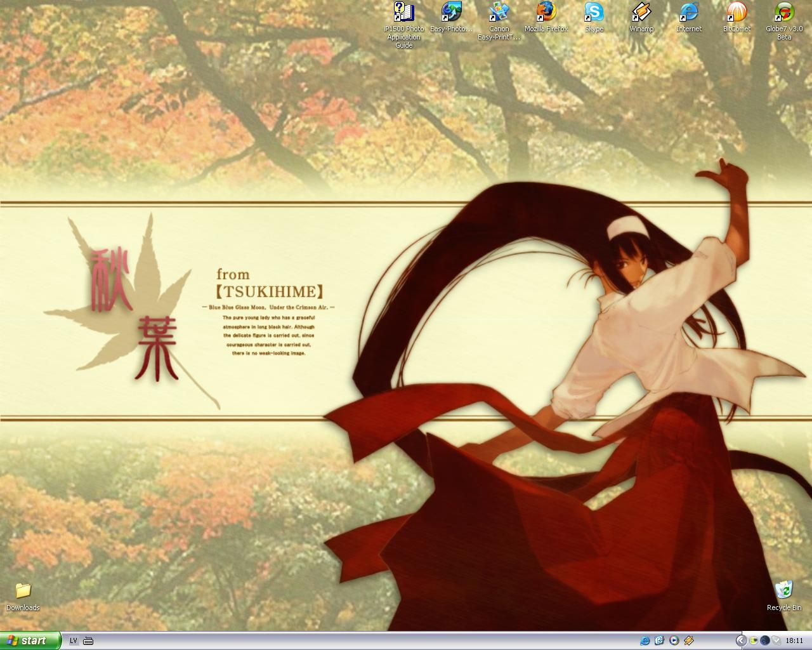Launch the BitComet desktop shortcut

[x=737, y=17]
